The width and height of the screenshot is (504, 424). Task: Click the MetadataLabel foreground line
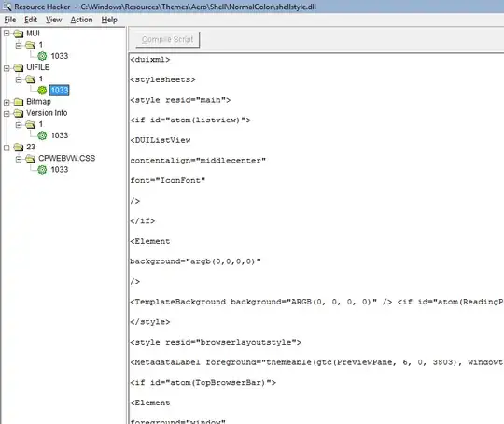(316, 362)
